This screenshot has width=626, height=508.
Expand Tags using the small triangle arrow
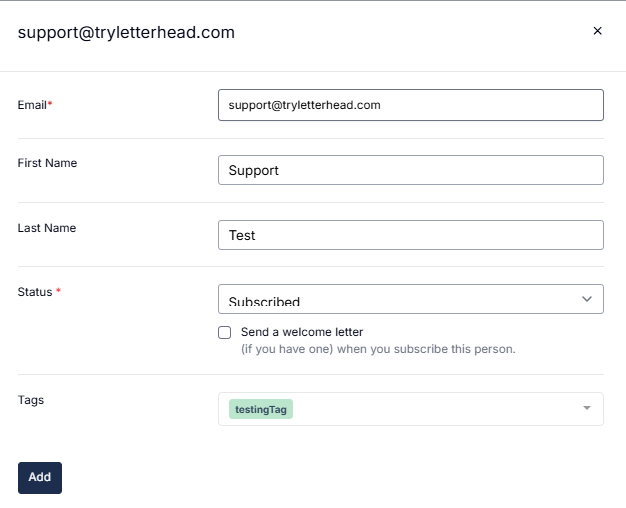(587, 409)
